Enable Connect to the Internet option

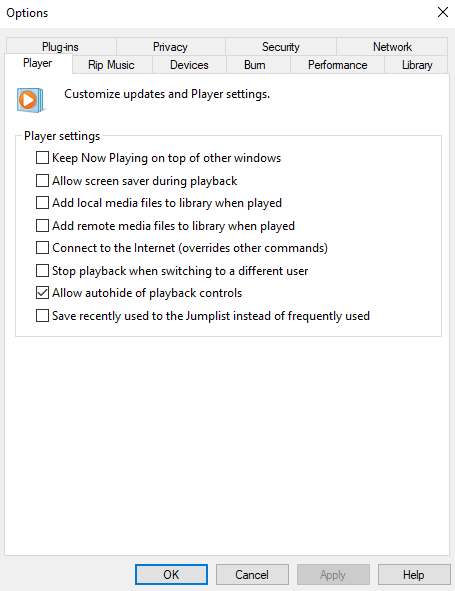[x=42, y=248]
